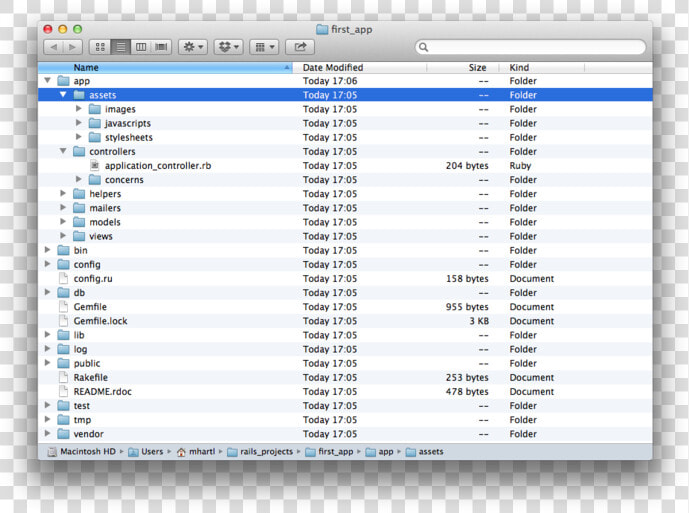Expand the javascripts folder
This screenshot has height=513, width=689.
[79, 122]
